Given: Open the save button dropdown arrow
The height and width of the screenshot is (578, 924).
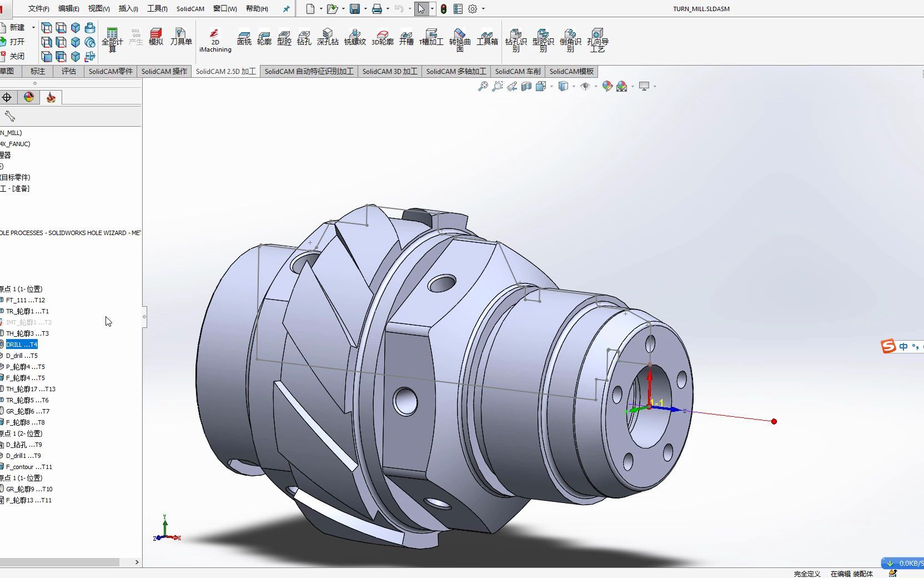Looking at the screenshot, I should pyautogui.click(x=365, y=9).
